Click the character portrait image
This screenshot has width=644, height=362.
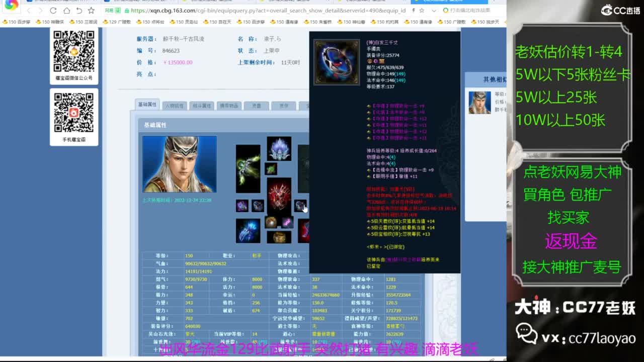click(180, 164)
